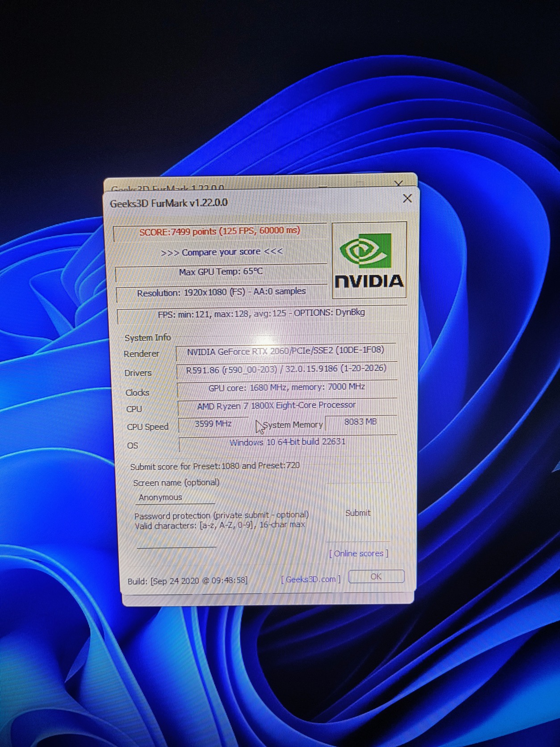This screenshot has width=560, height=747.
Task: Open the Geeks3D.com link
Action: tap(311, 579)
